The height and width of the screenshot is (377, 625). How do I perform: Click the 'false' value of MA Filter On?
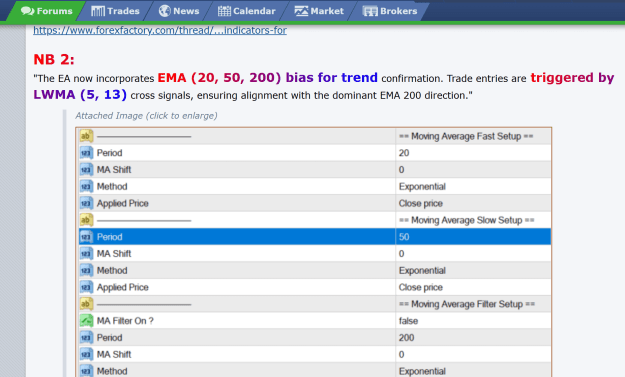click(x=408, y=321)
